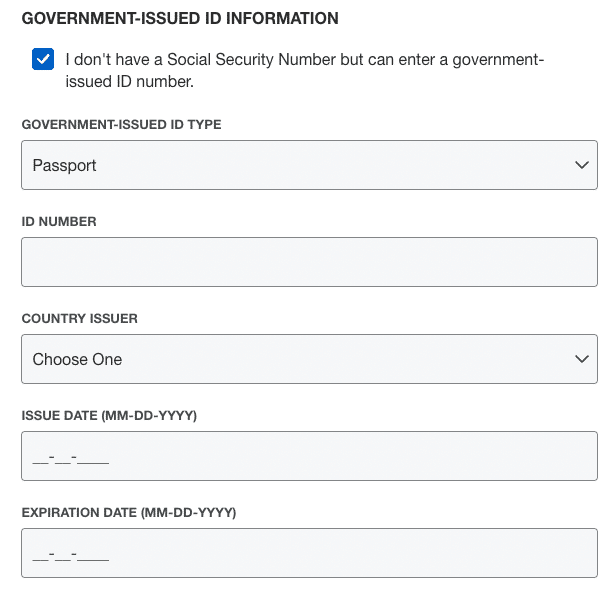Focus the Issue Date input field
This screenshot has width=616, height=605.
(309, 456)
